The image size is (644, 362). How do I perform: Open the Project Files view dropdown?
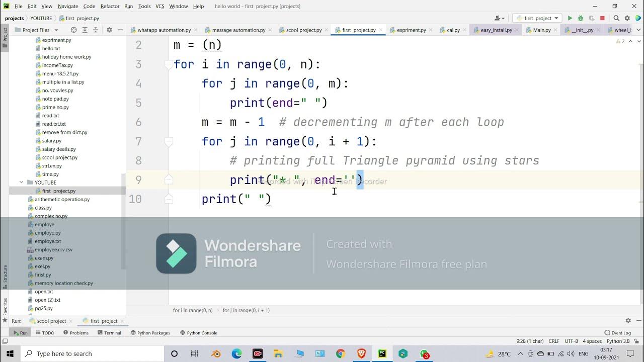coord(40,30)
